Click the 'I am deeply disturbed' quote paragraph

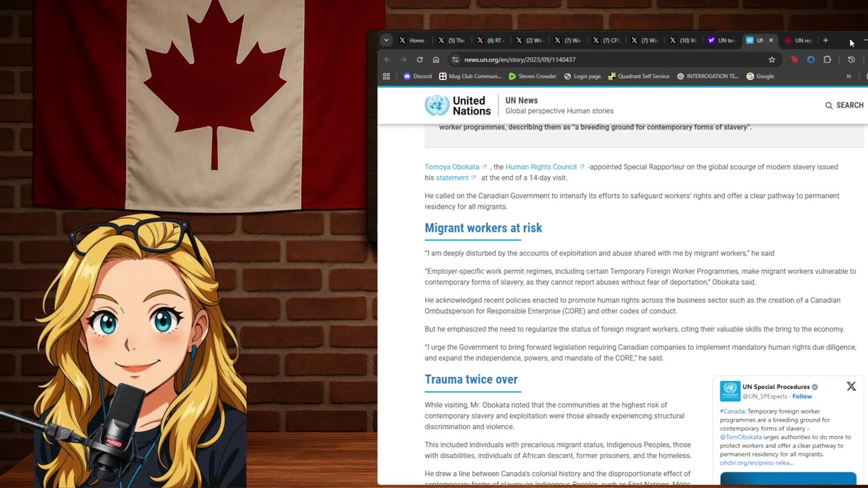pos(599,253)
